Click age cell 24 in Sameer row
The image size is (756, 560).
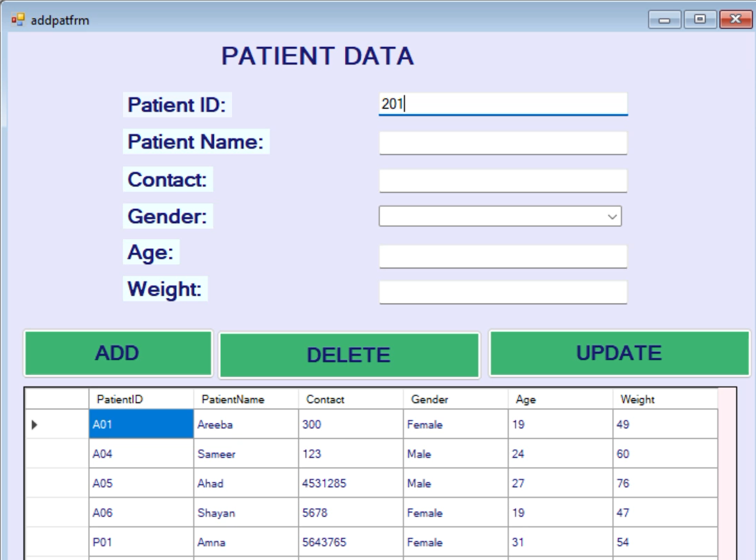pyautogui.click(x=560, y=454)
